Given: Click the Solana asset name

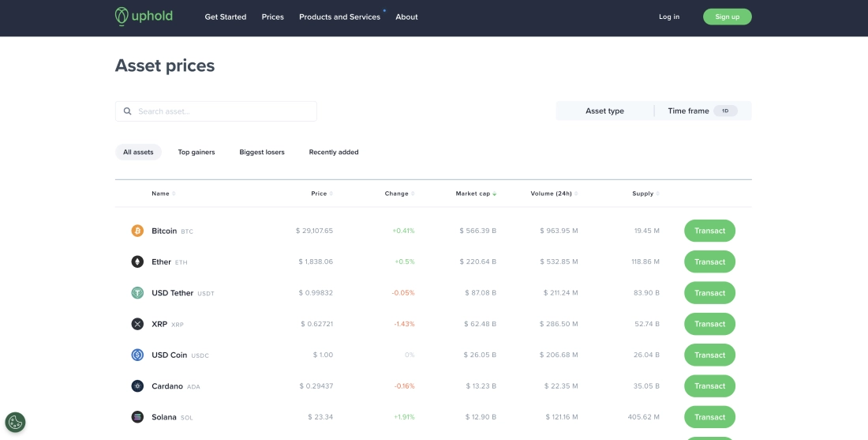Looking at the screenshot, I should point(164,417).
